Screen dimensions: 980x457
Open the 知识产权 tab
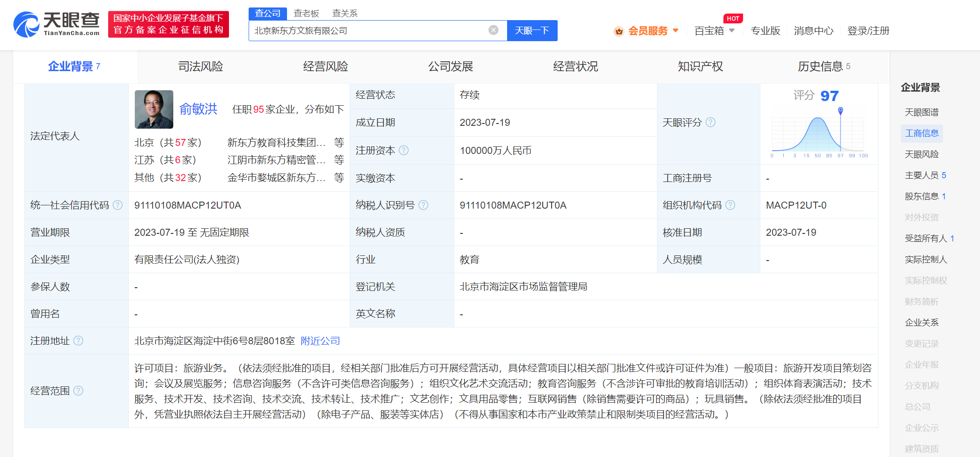[700, 66]
